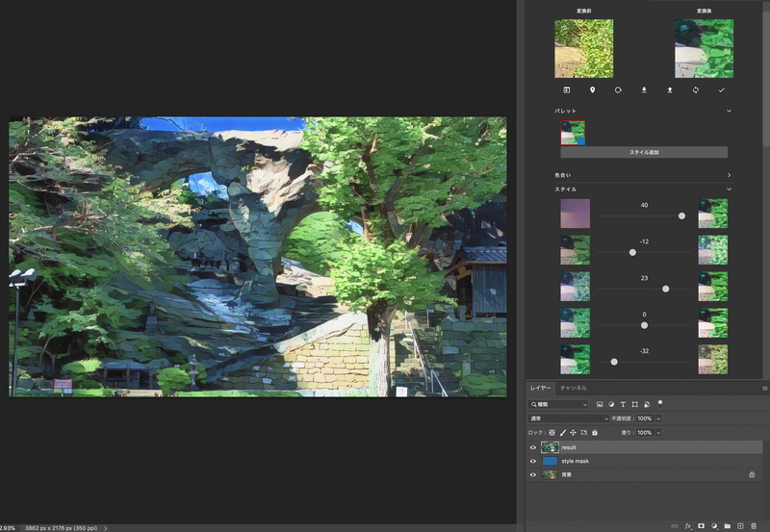Delete layer using the trash icon
This screenshot has width=770, height=532.
754,525
